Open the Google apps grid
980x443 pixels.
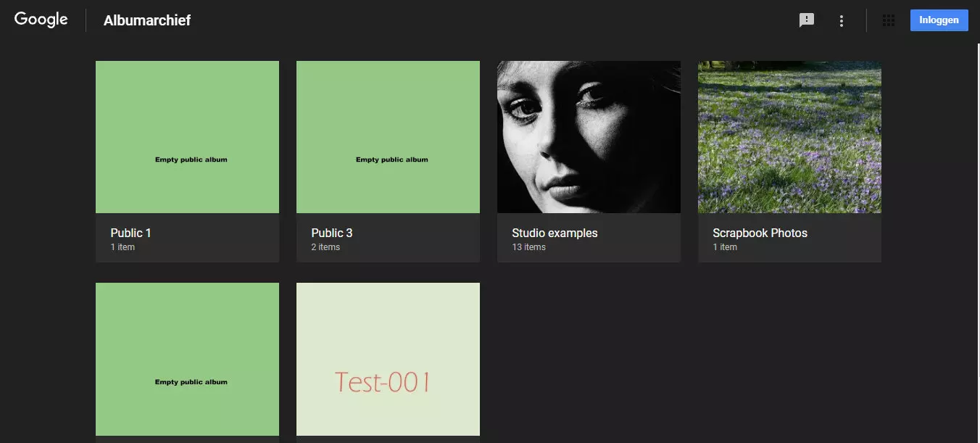(x=889, y=20)
